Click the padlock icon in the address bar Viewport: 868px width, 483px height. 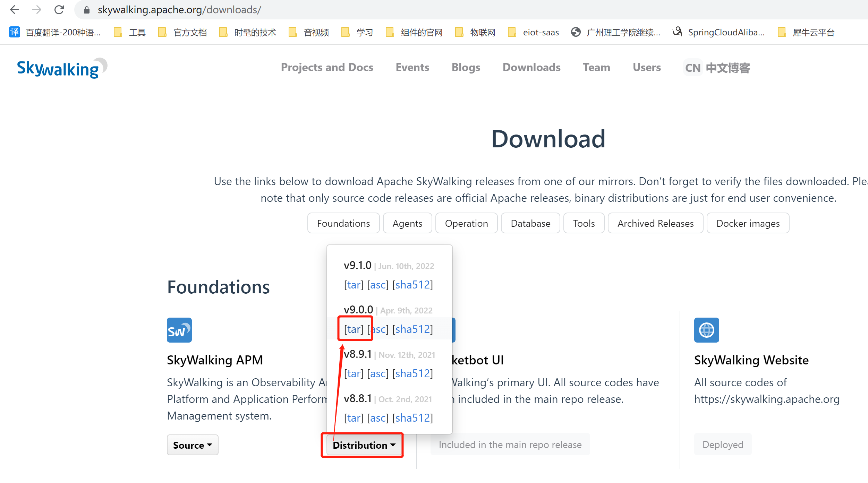click(x=87, y=10)
